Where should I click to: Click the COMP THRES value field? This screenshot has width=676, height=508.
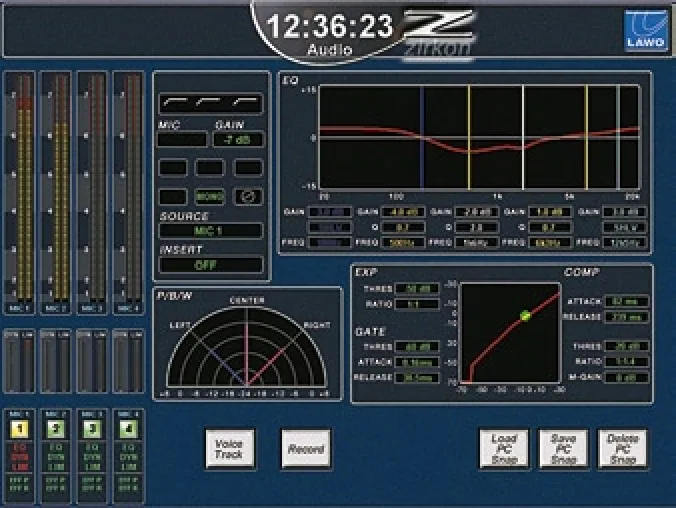(x=626, y=346)
